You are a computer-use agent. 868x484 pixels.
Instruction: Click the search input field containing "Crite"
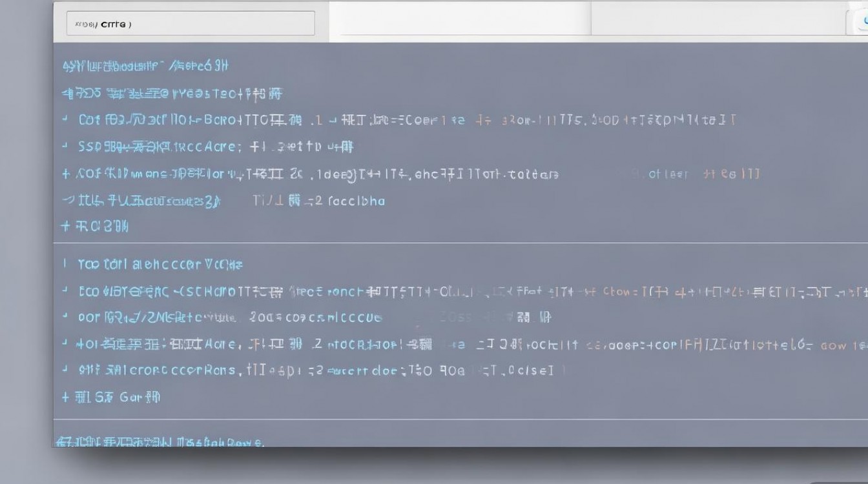point(191,24)
